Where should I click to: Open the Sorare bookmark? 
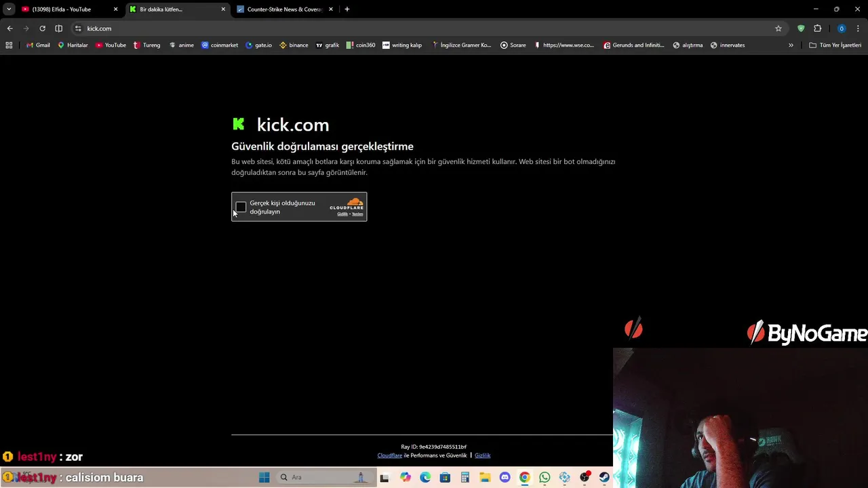coord(513,45)
